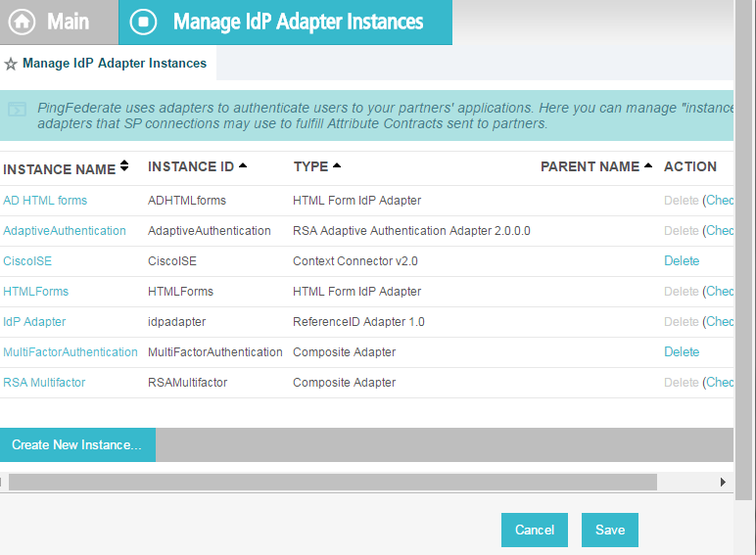756x555 pixels.
Task: Switch to the Main tab
Action: point(60,23)
